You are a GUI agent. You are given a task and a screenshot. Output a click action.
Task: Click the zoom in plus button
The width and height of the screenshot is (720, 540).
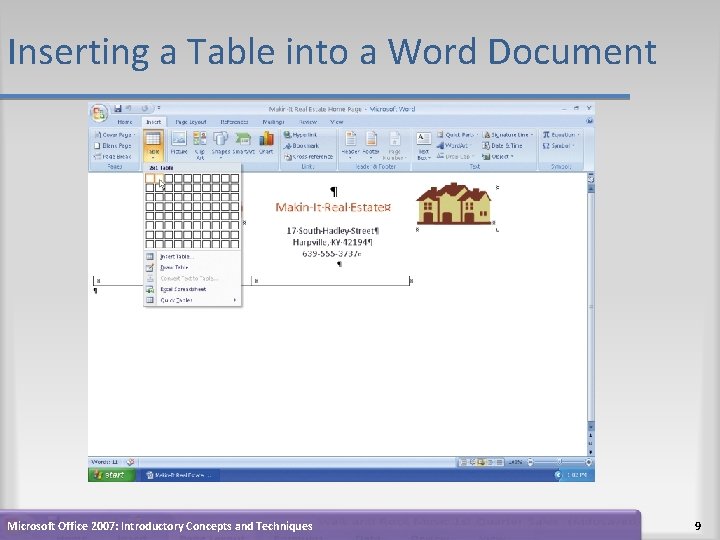pos(588,462)
